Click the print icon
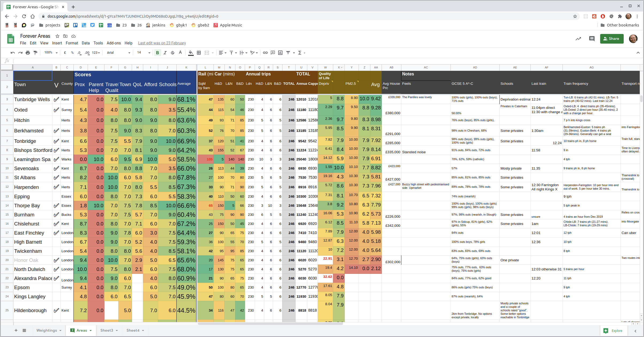Image resolution: width=644 pixels, height=337 pixels. [28, 53]
